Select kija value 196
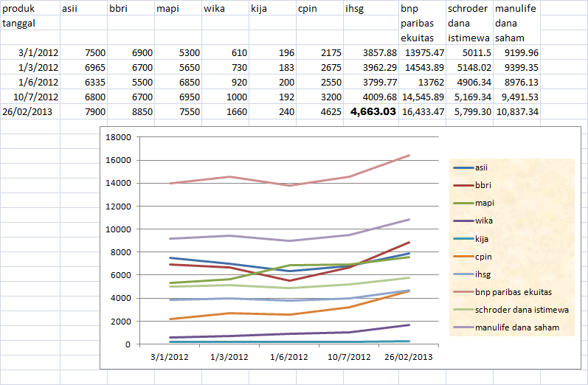 click(x=273, y=52)
